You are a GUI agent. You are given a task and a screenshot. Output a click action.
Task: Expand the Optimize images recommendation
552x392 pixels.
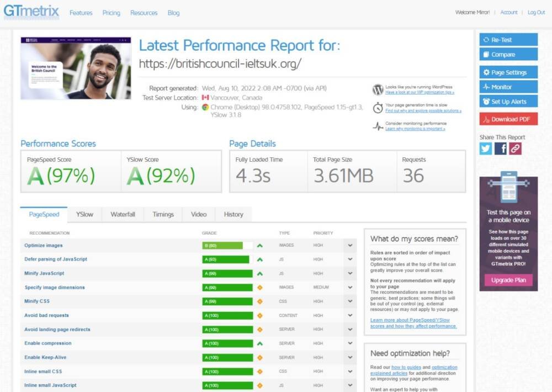pos(350,246)
